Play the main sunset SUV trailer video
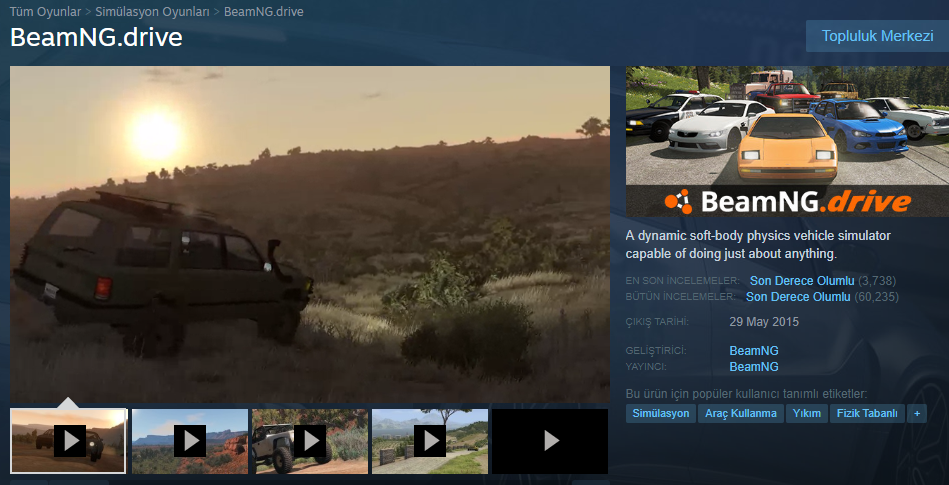Screen dimensions: 949x485 310,234
